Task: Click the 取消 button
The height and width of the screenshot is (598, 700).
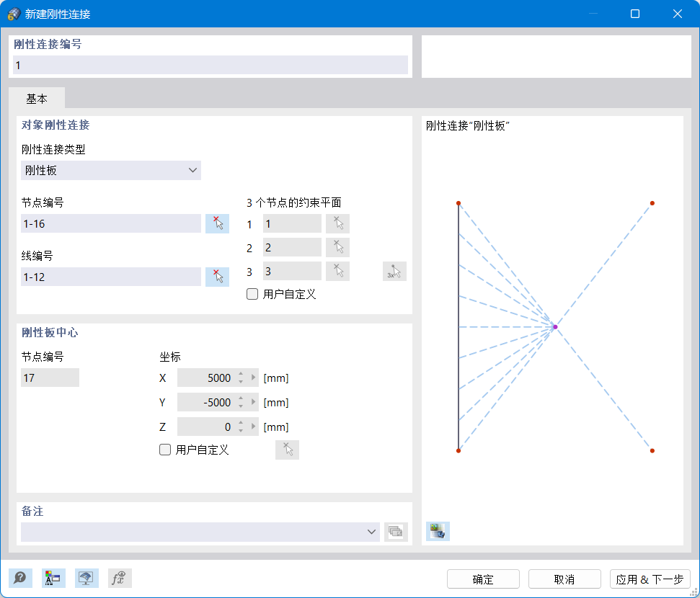Action: pyautogui.click(x=564, y=579)
